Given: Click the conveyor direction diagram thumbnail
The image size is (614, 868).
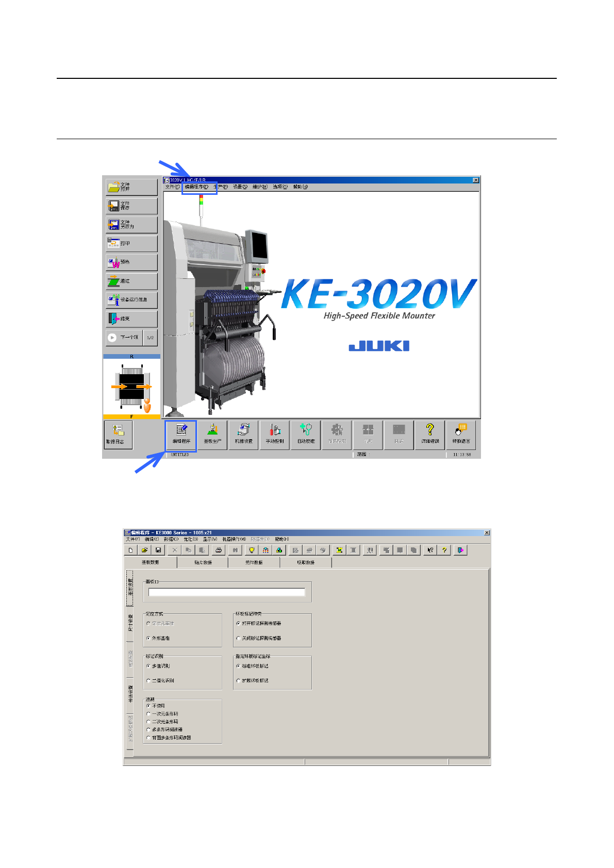Looking at the screenshot, I should 131,387.
